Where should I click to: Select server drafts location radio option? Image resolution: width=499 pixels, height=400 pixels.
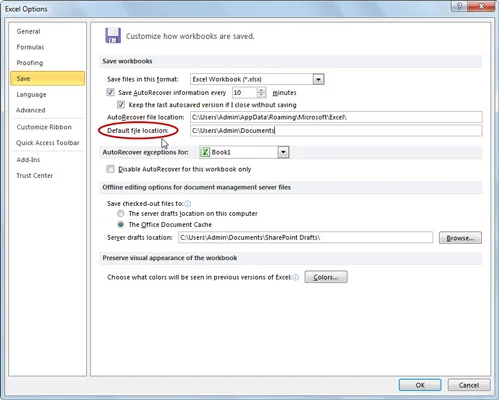(x=121, y=213)
